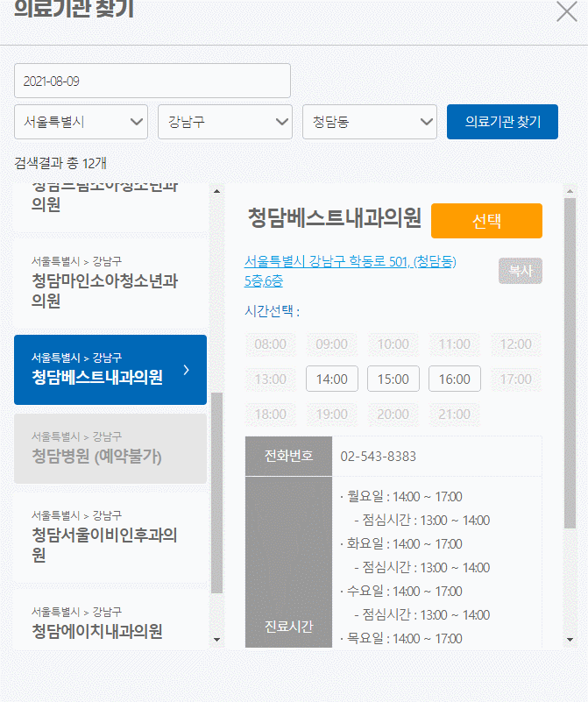
Task: Click the date field 2021-08-09
Action: [152, 81]
